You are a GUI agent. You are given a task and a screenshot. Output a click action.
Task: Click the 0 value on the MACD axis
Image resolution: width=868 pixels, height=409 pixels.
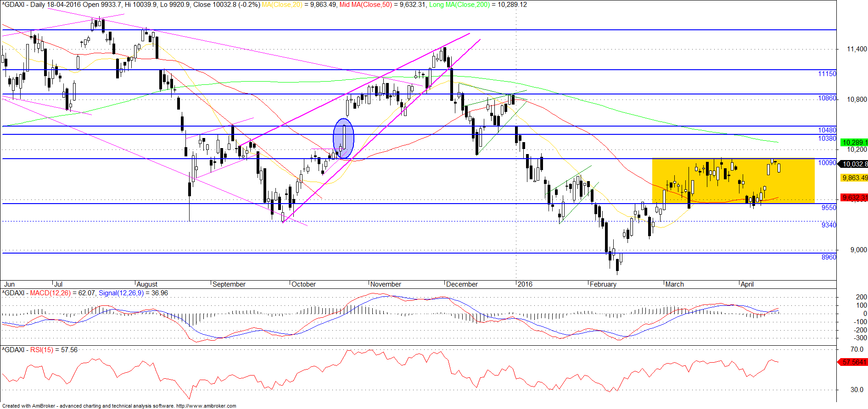point(865,314)
